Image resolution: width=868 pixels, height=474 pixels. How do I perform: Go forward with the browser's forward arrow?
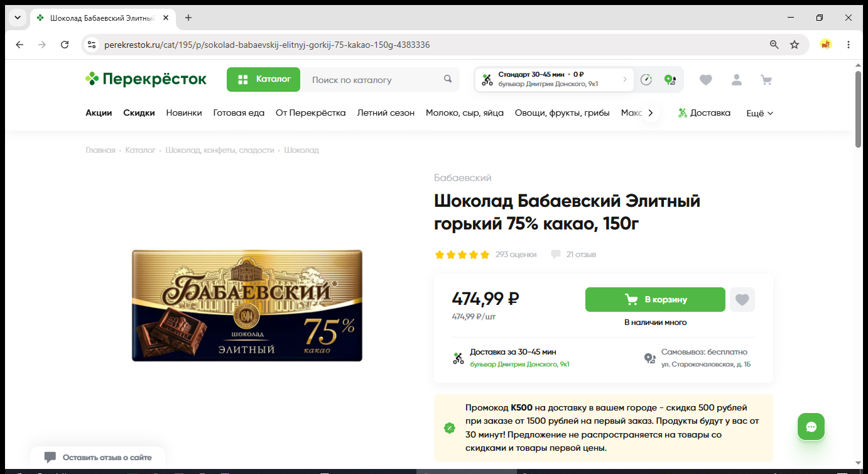click(x=42, y=45)
